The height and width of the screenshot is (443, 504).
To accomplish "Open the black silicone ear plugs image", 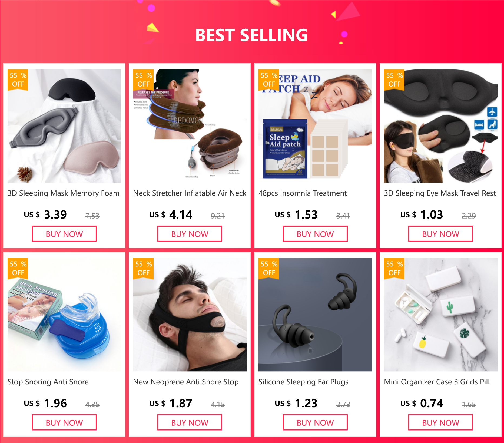I will pyautogui.click(x=315, y=315).
